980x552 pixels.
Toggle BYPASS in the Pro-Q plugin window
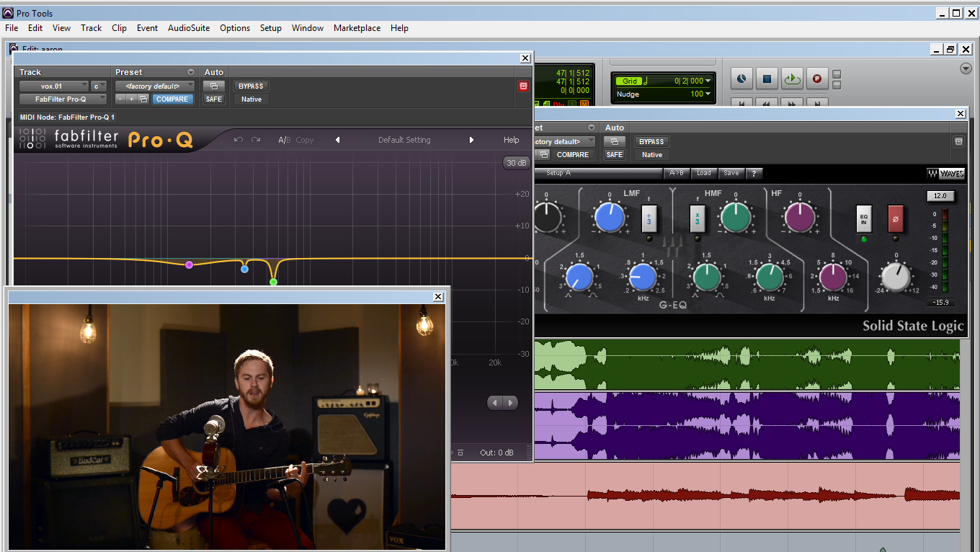[251, 86]
